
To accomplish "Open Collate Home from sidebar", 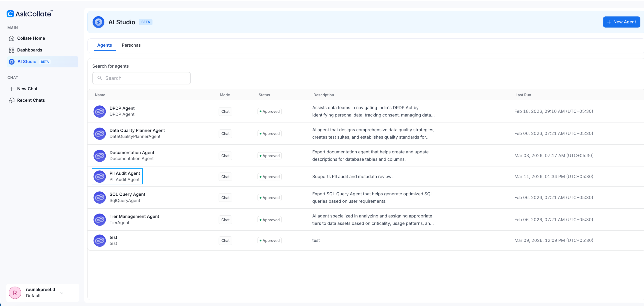I will [x=31, y=38].
